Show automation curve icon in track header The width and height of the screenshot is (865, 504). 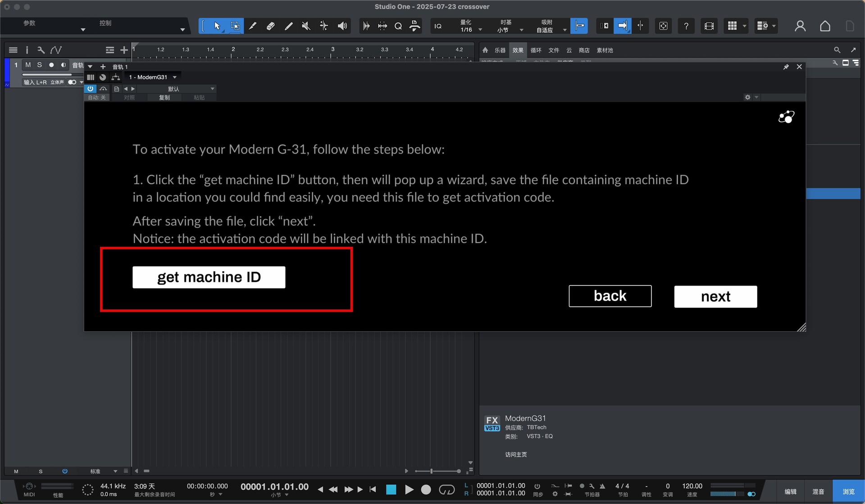pos(56,50)
